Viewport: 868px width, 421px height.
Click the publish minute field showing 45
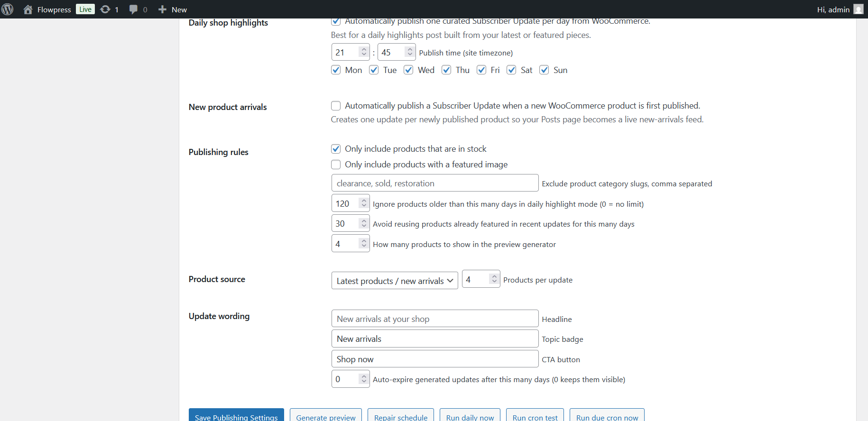point(397,52)
